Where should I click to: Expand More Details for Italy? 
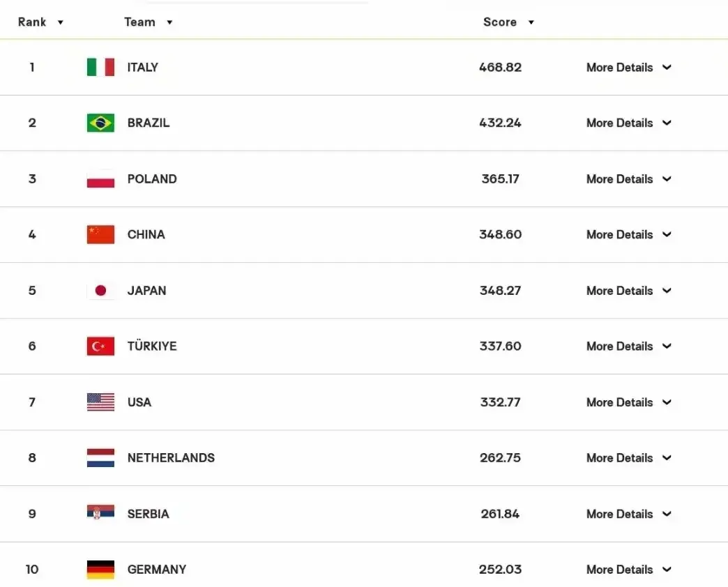pyautogui.click(x=629, y=68)
